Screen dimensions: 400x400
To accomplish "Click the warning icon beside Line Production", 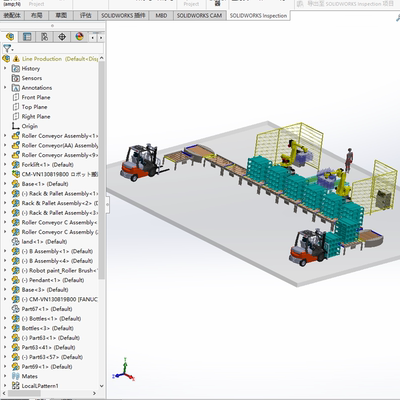I will pos(16,59).
